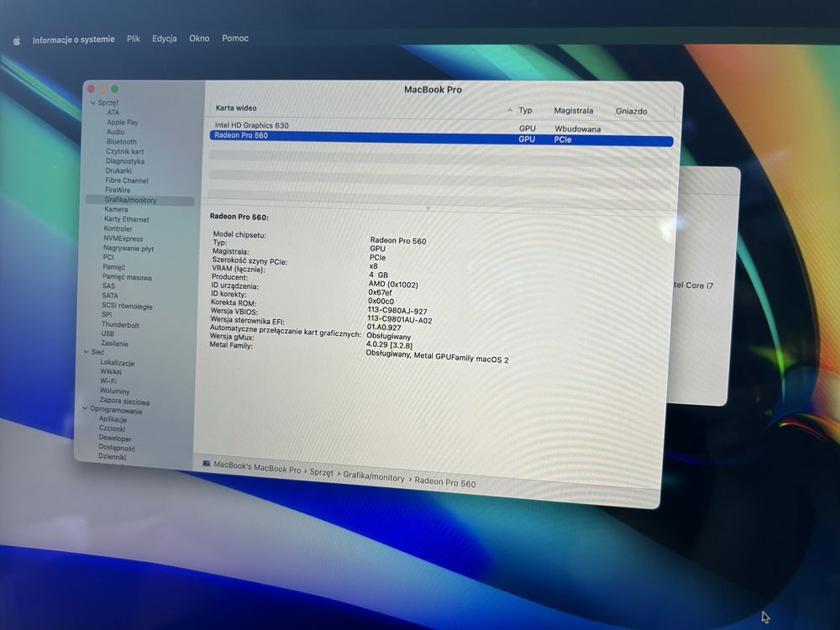Click the AMD (0x1002) producer value

pyautogui.click(x=393, y=285)
